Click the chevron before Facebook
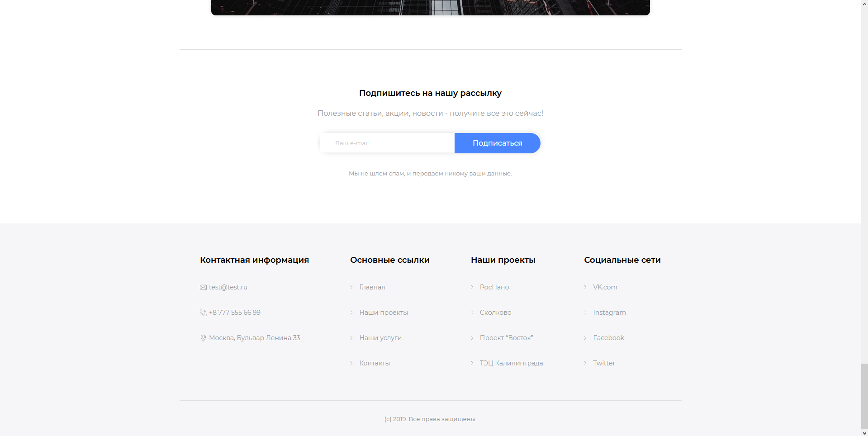Viewport: 868px width, 436px height. coord(585,338)
